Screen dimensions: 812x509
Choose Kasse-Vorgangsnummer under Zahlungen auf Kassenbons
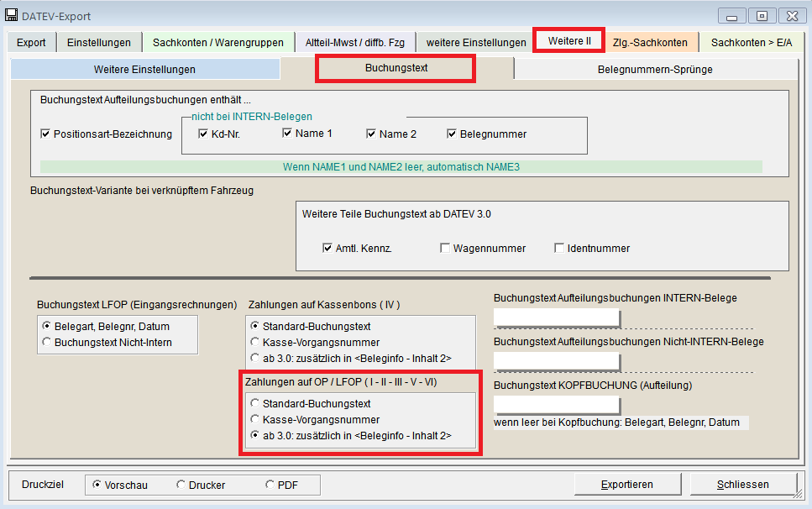(x=254, y=342)
